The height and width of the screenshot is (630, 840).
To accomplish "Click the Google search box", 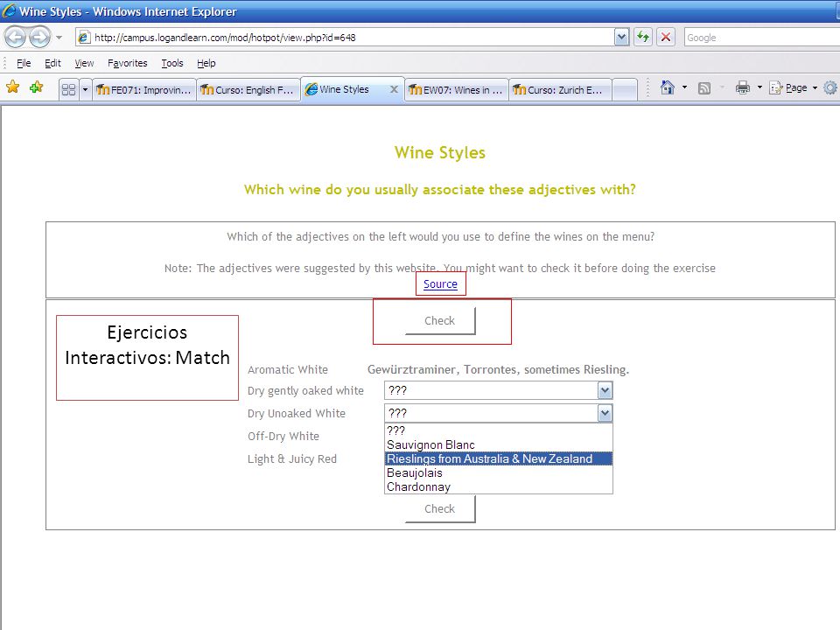I will point(760,38).
